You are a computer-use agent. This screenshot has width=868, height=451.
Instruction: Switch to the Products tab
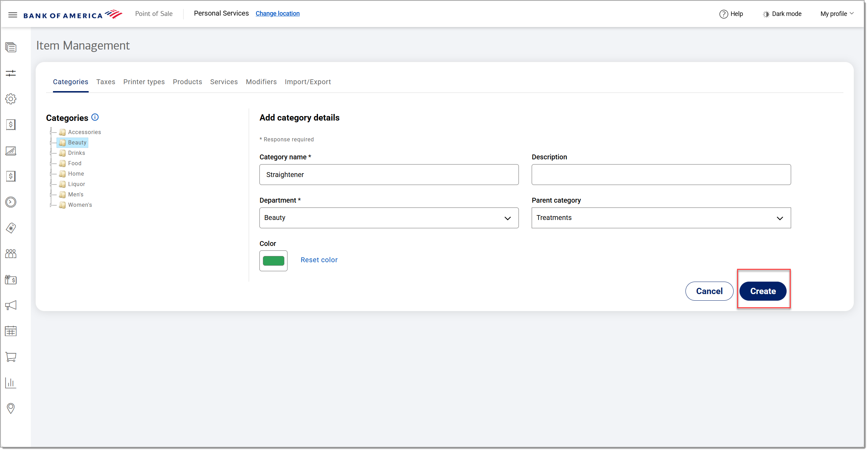pos(187,82)
